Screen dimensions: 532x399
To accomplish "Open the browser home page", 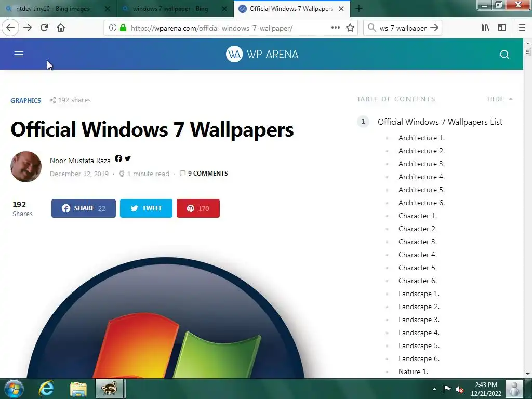I will point(61,28).
